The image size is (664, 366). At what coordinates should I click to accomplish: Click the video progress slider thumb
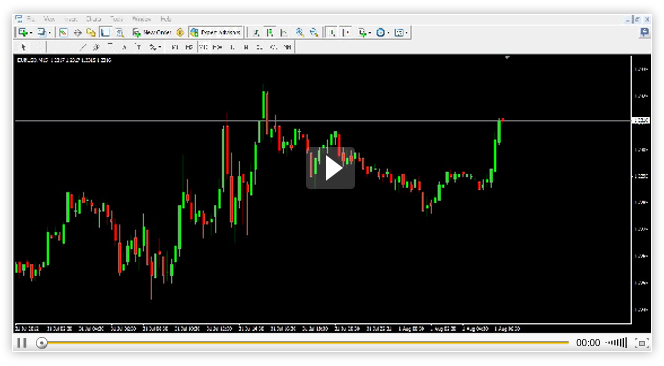coord(42,343)
